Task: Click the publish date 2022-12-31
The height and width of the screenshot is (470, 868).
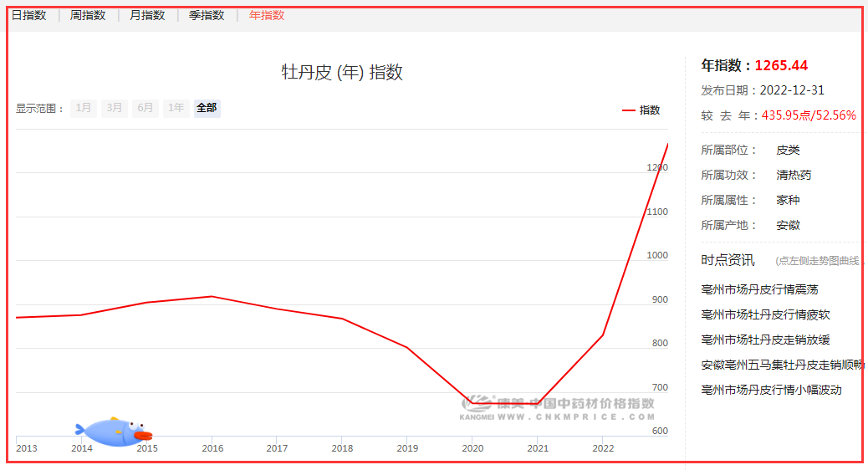Action: click(x=792, y=90)
